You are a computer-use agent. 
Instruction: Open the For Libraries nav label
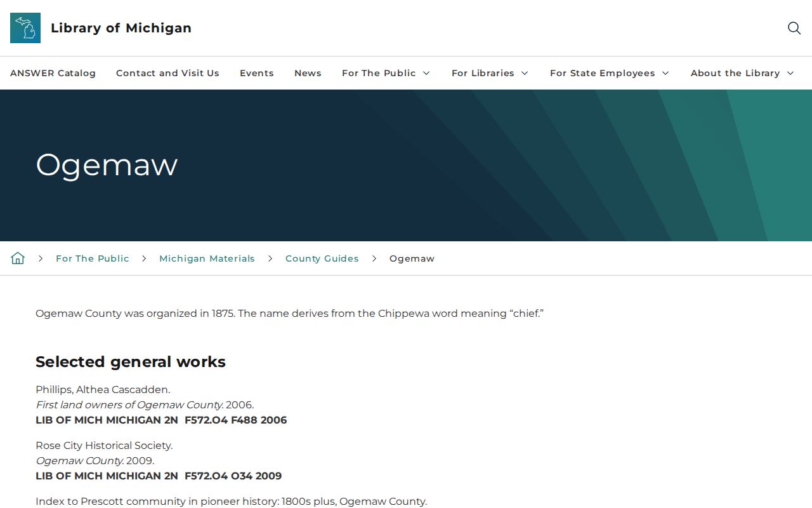[483, 73]
